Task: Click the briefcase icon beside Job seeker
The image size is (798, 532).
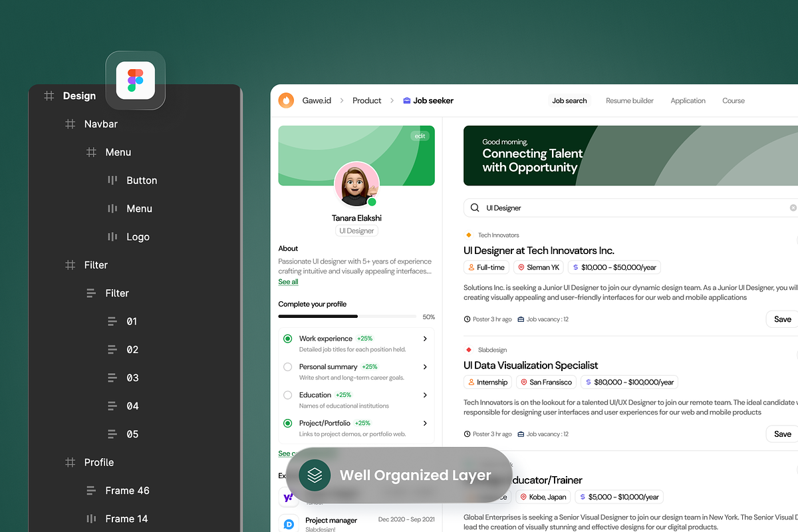Action: pyautogui.click(x=407, y=100)
